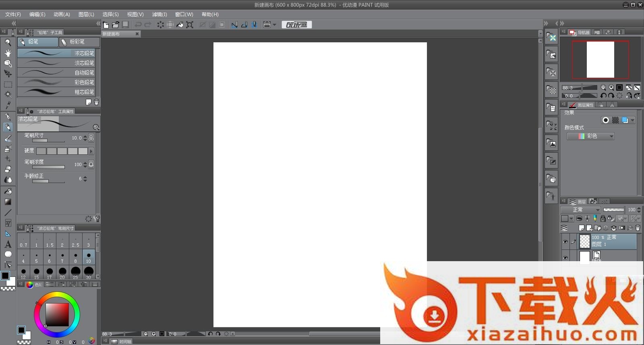Choose the 淡芯铅笔 light pencil sub tool

pyautogui.click(x=56, y=63)
